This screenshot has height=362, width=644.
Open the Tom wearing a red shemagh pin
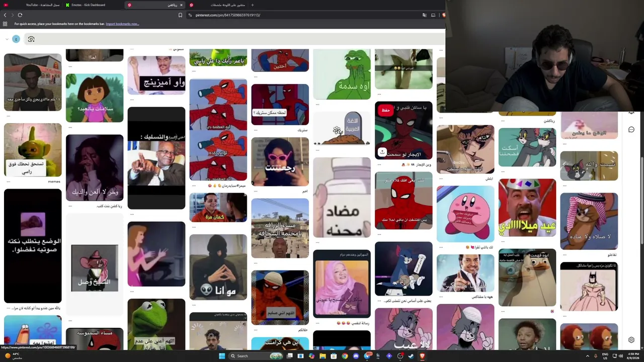[x=589, y=221]
